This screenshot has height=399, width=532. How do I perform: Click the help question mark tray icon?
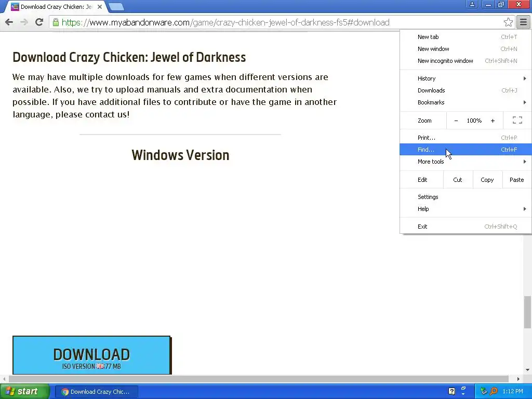(451, 391)
